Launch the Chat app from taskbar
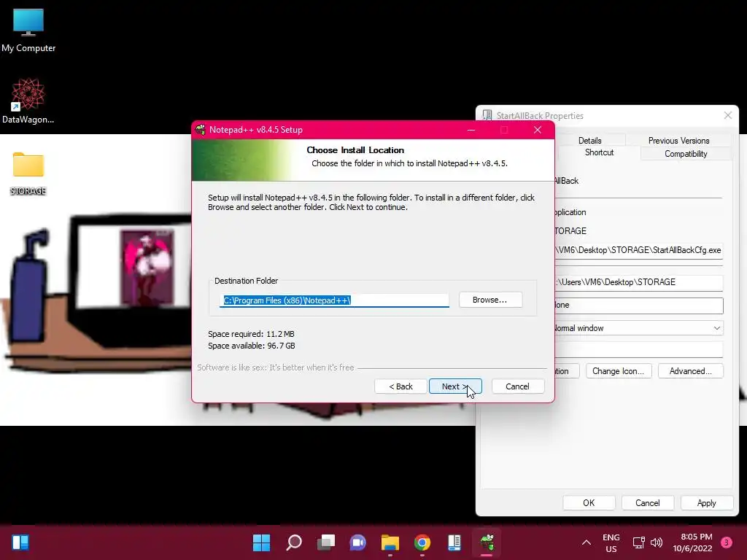Screen dimensions: 747x560 357,542
